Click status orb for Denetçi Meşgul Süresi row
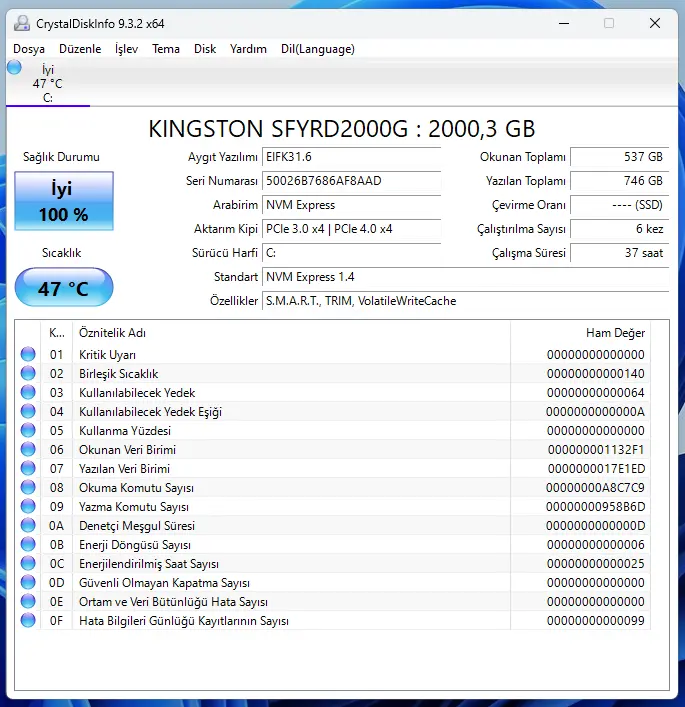This screenshot has width=685, height=707. 28,525
